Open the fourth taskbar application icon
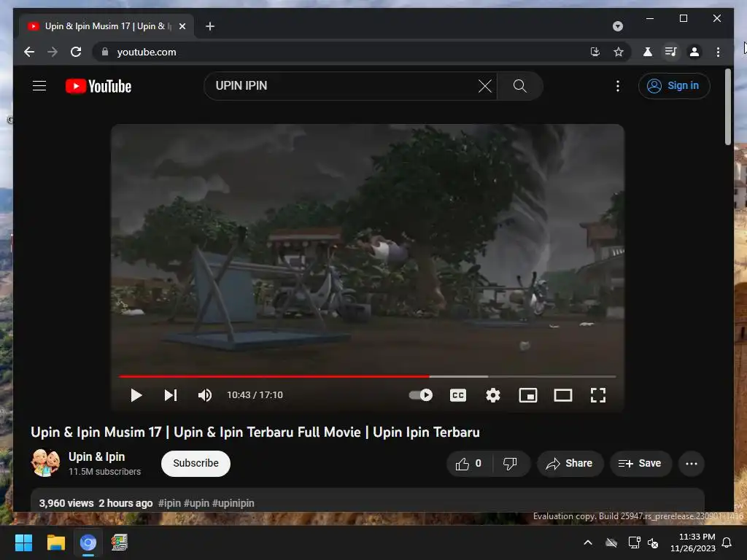This screenshot has height=560, width=747. [x=120, y=542]
